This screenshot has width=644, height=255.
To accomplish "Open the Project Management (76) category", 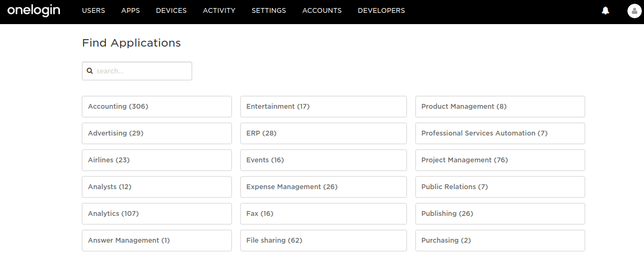I will 499,160.
